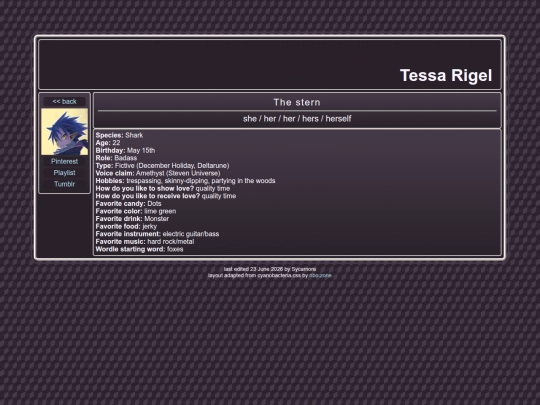
Task: Select 'The stern' heading text
Action: coord(297,102)
